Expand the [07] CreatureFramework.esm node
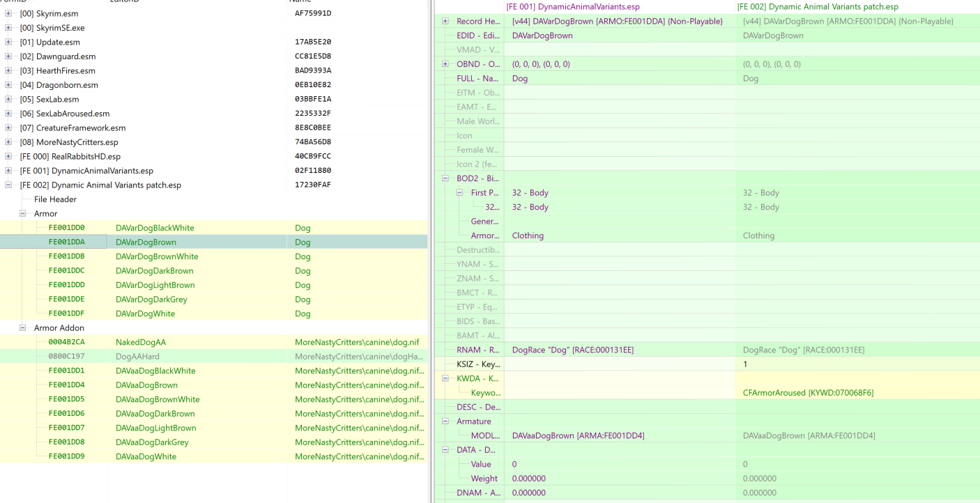The height and width of the screenshot is (503, 980). tap(8, 127)
